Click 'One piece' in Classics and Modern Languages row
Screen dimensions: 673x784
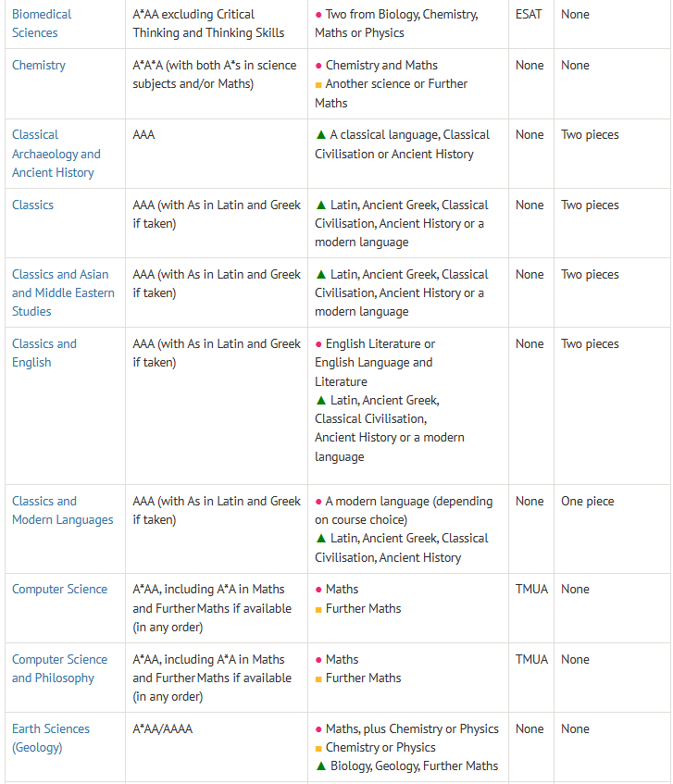[x=587, y=501]
